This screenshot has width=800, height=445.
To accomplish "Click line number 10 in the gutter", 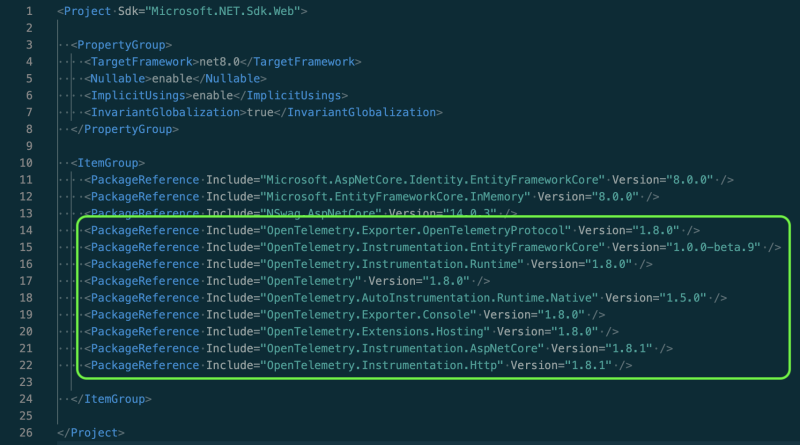I will point(26,162).
